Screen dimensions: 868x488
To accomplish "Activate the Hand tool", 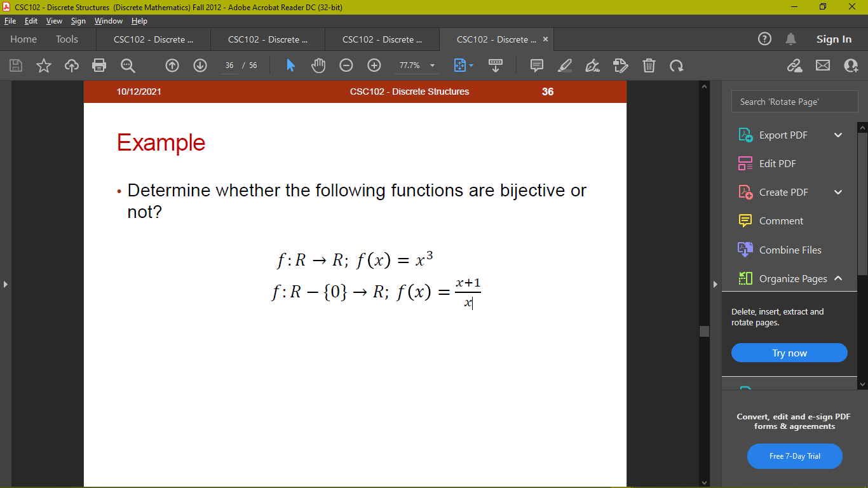I will point(317,65).
